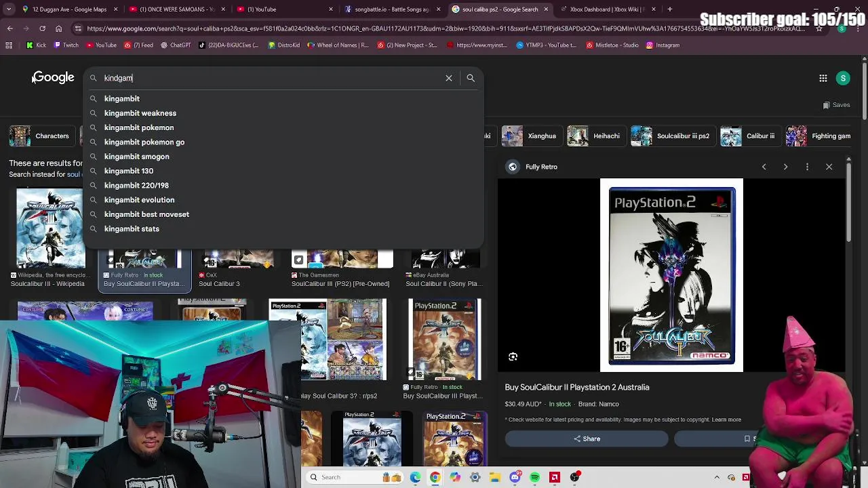Close the soul caliba ps2 Google Search tab

click(x=546, y=9)
